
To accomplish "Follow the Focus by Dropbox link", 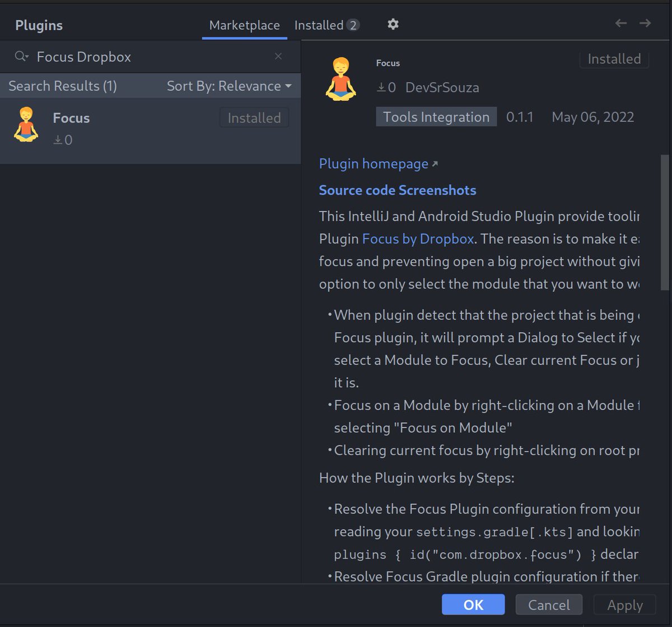I will point(418,239).
